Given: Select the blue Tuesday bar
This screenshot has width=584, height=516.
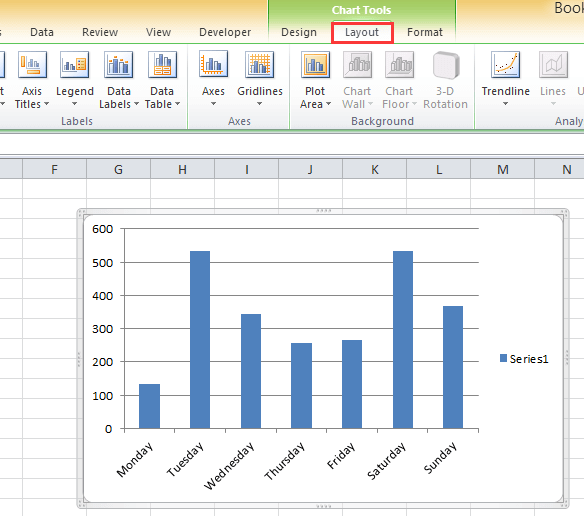Looking at the screenshot, I should 200,340.
